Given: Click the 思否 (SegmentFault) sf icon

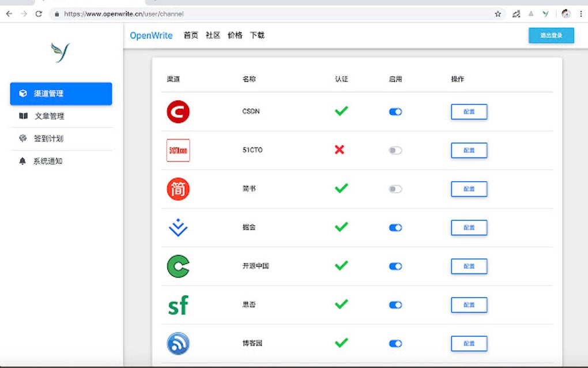Looking at the screenshot, I should pyautogui.click(x=178, y=305).
